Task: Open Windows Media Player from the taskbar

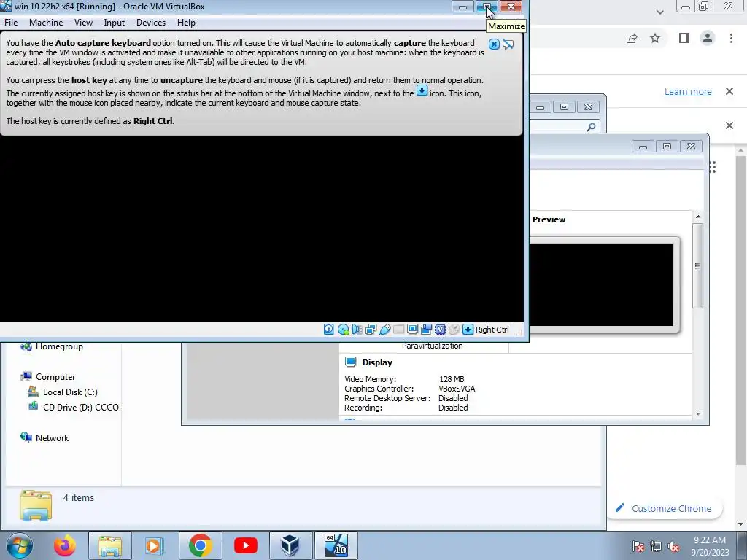Action: click(x=155, y=545)
